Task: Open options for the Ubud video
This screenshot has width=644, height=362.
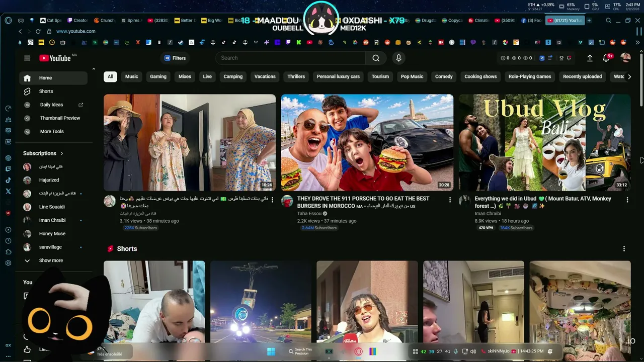Action: 627,200
